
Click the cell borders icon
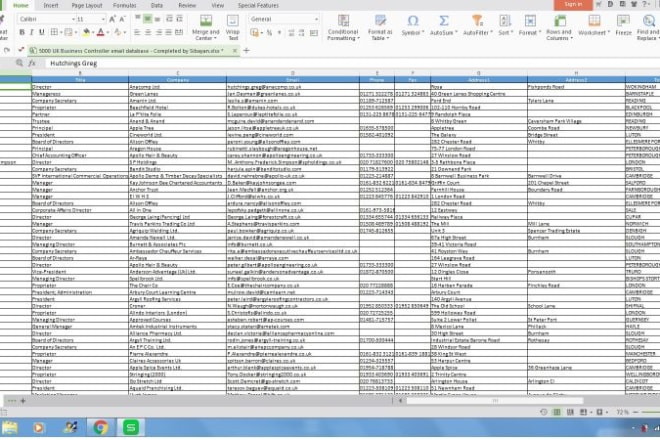click(54, 32)
